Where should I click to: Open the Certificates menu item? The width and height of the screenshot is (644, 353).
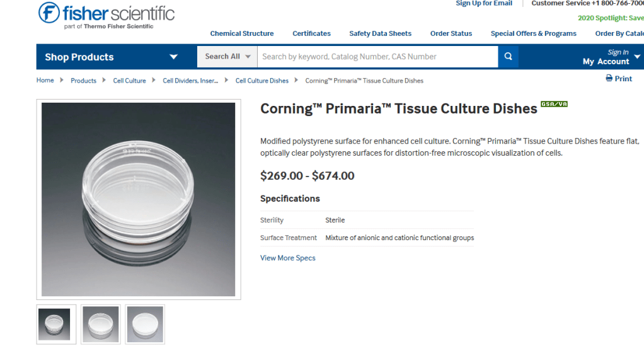[x=311, y=33]
